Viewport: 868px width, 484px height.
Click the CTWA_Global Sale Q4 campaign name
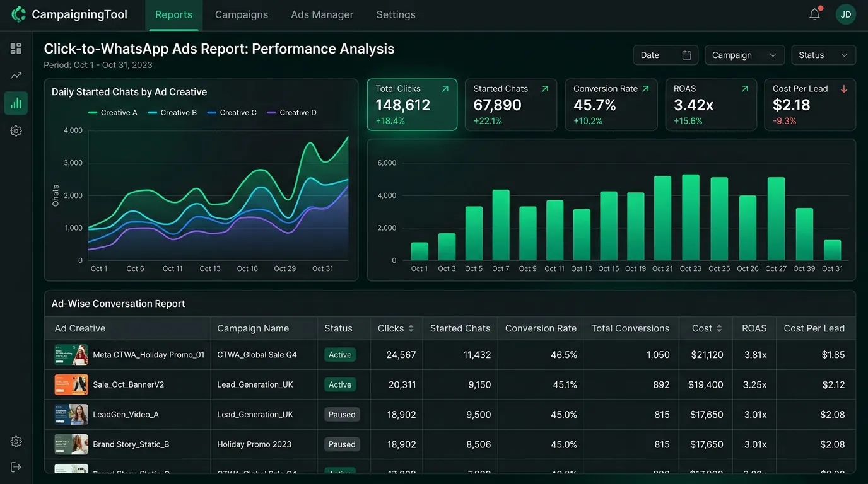coord(257,355)
